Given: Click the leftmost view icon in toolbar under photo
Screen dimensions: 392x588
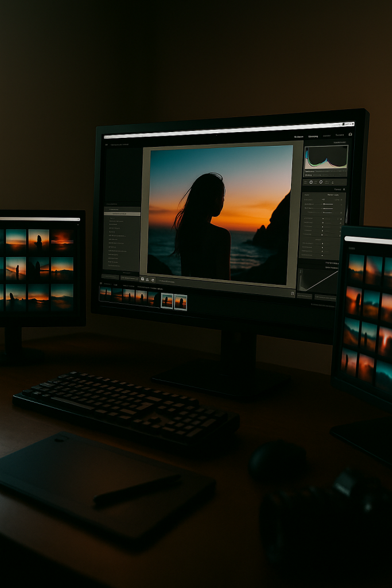Looking at the screenshot, I should coord(142,279).
